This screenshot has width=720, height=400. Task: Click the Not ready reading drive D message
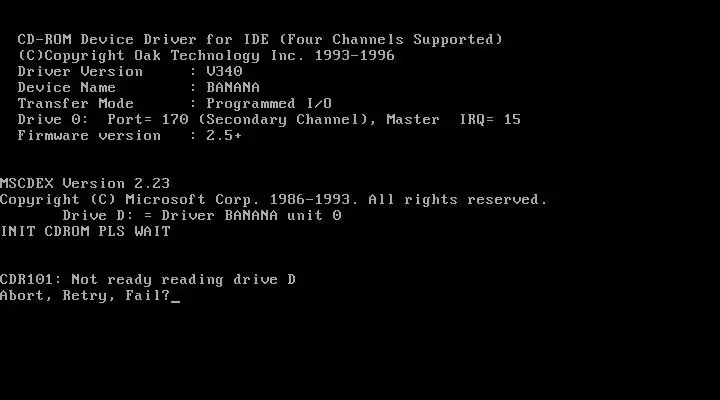(184, 280)
